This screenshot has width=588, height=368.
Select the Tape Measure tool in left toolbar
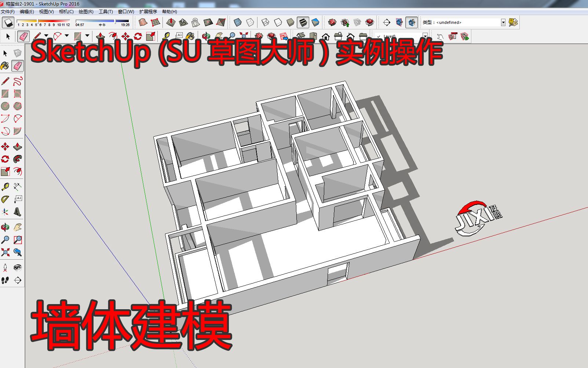(5, 187)
